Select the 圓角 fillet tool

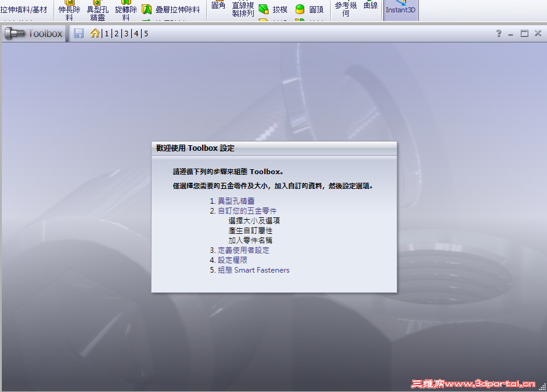click(219, 6)
